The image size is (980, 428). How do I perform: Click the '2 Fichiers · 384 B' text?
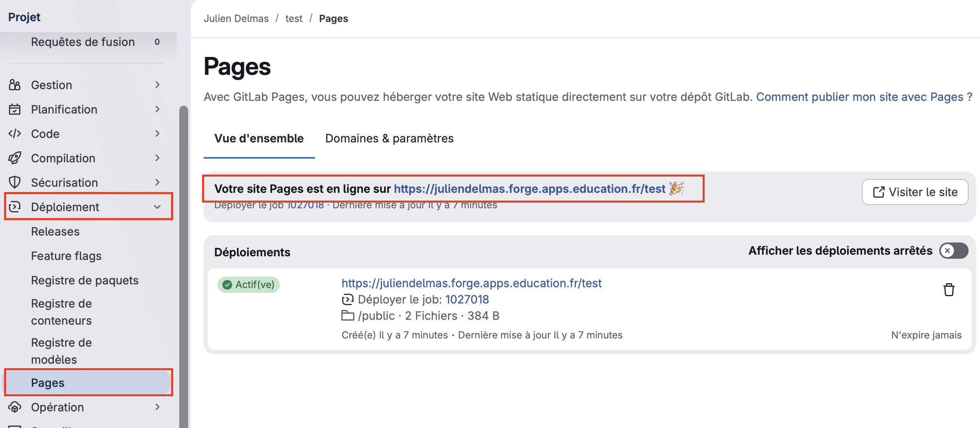coord(452,316)
